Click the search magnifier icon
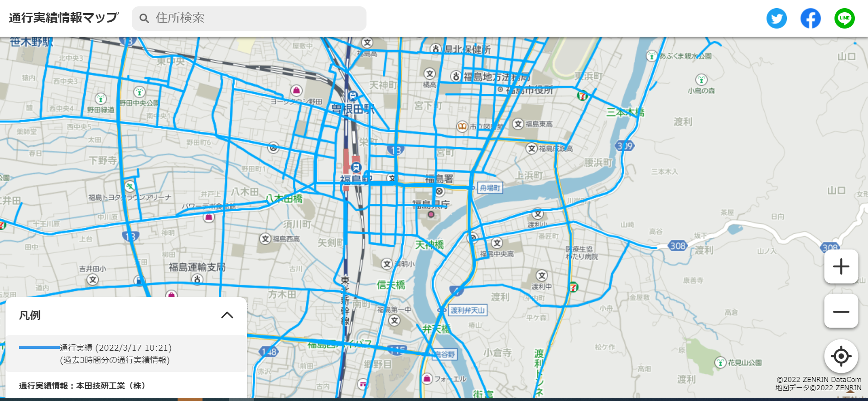The width and height of the screenshot is (868, 401). pyautogui.click(x=144, y=18)
